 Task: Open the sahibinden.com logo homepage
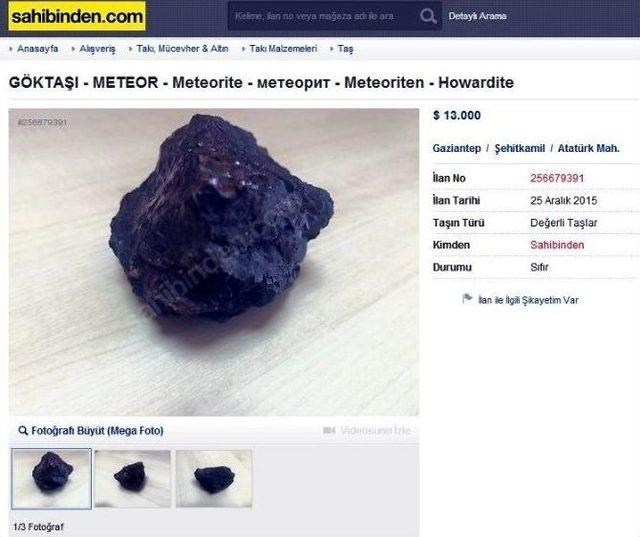tap(77, 16)
